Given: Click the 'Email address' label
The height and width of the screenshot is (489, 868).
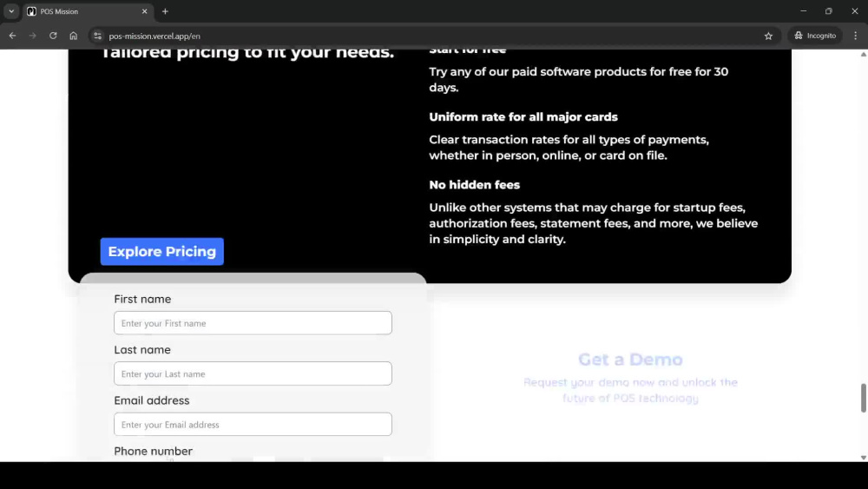Looking at the screenshot, I should pos(152,400).
